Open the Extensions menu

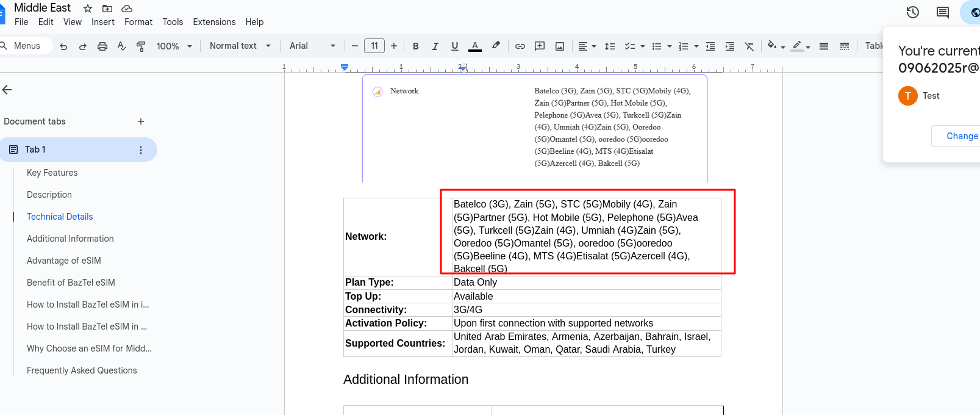click(x=214, y=22)
